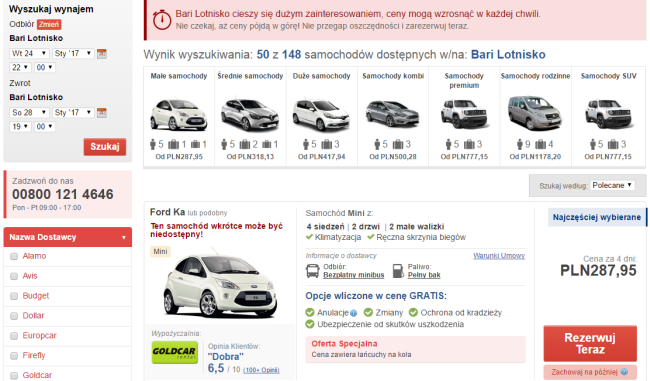
Task: Tick the Avis supplier checkbox
Action: 14,276
